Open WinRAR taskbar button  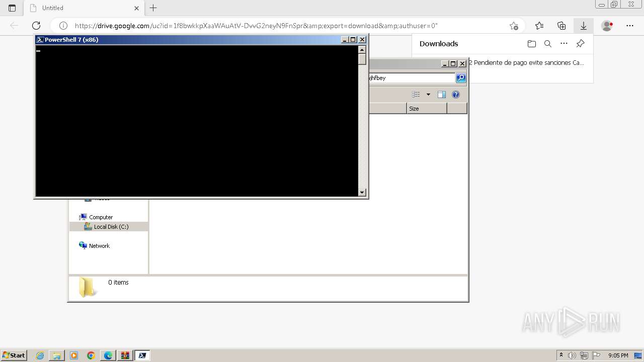point(125,355)
